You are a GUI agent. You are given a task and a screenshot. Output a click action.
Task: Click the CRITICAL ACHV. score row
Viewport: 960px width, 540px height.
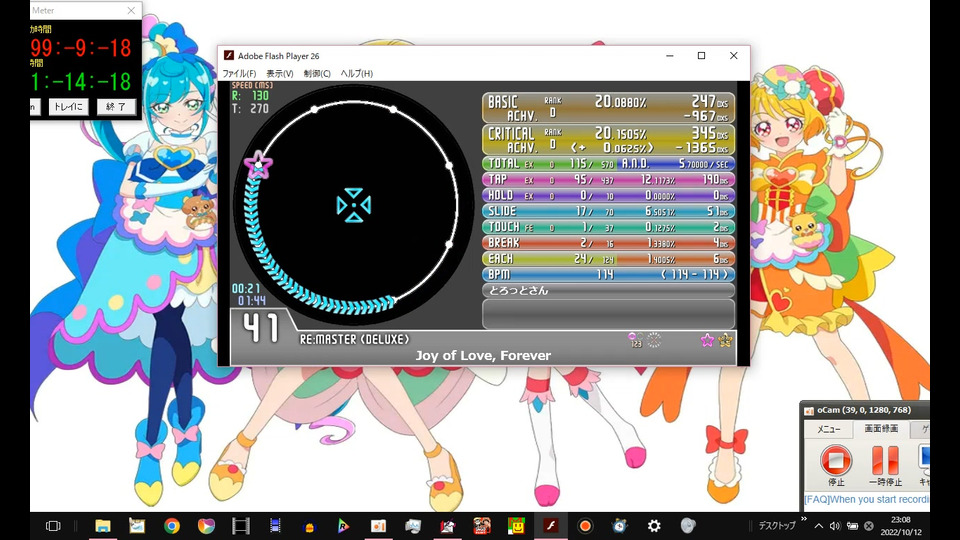609,140
